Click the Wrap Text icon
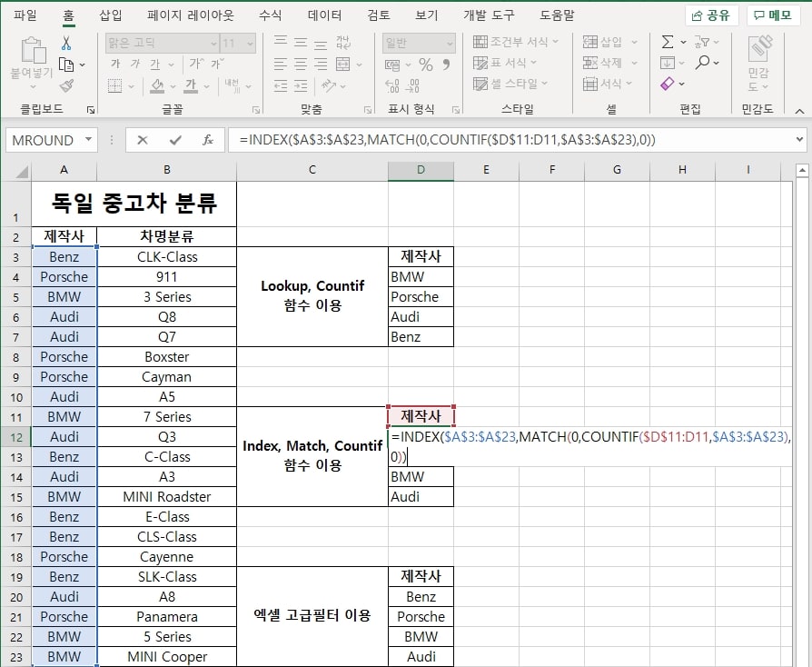 click(342, 42)
